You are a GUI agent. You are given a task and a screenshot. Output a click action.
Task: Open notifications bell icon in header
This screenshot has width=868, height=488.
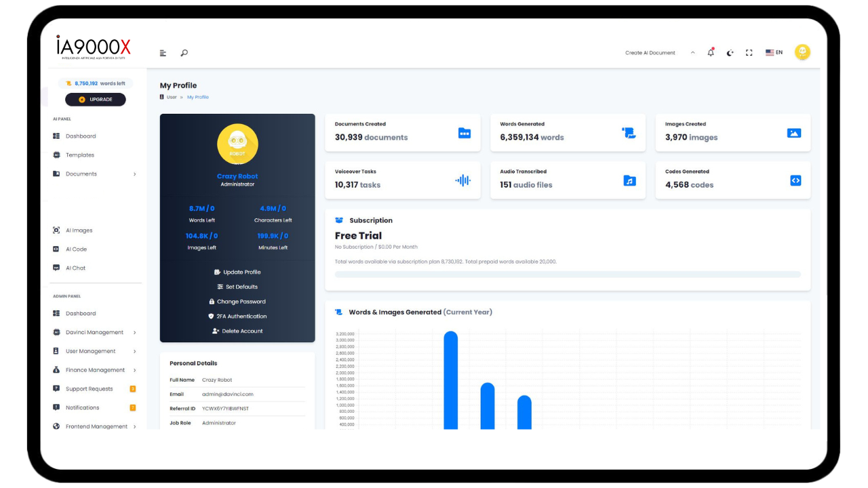[x=711, y=52]
